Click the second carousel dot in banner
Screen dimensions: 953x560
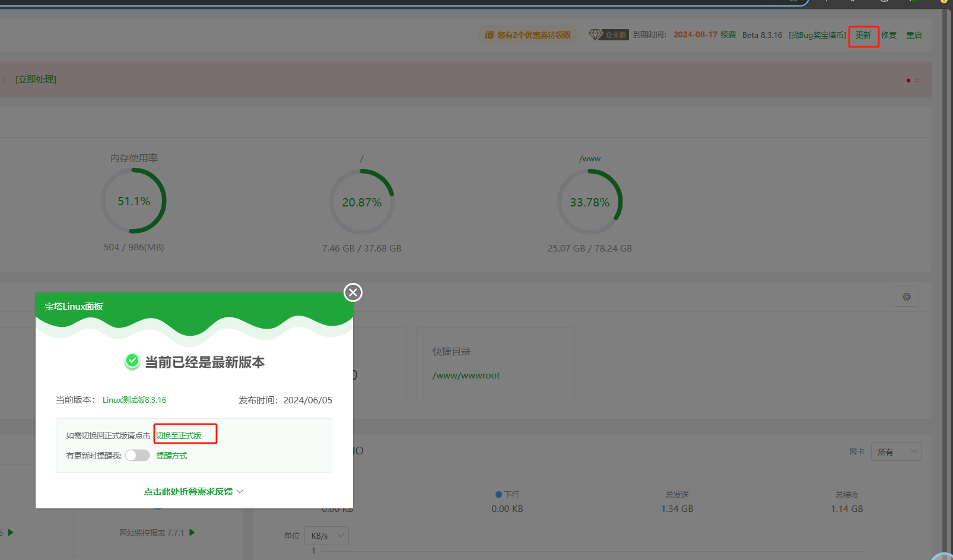point(917,80)
